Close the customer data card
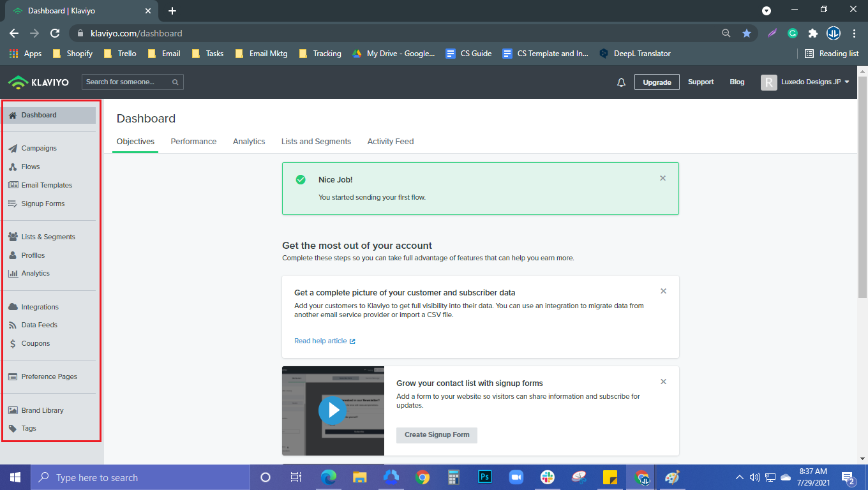 [x=663, y=292]
